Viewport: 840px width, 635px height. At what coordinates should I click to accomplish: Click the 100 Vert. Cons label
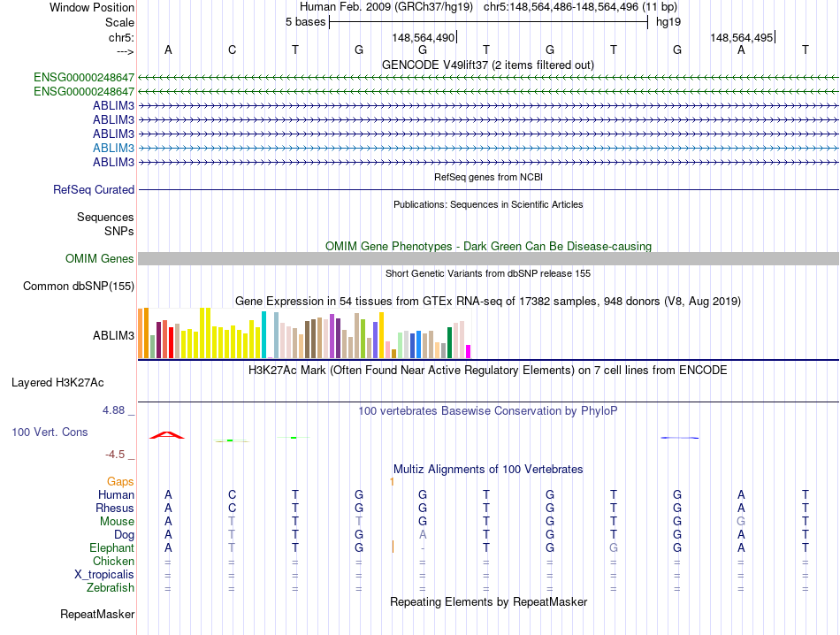[50, 432]
